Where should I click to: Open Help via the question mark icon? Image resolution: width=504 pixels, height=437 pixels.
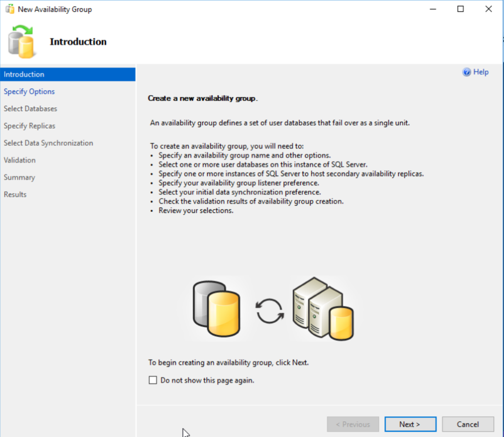(x=466, y=72)
